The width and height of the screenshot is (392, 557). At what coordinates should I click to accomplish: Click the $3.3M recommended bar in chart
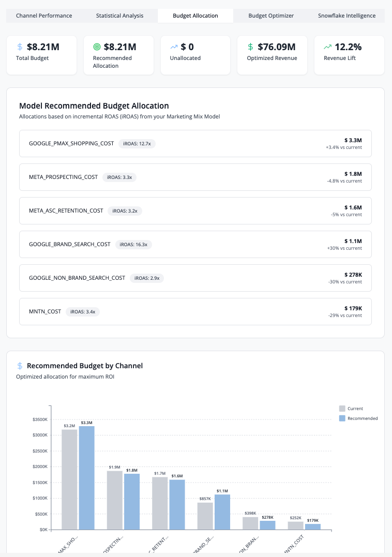click(x=86, y=477)
